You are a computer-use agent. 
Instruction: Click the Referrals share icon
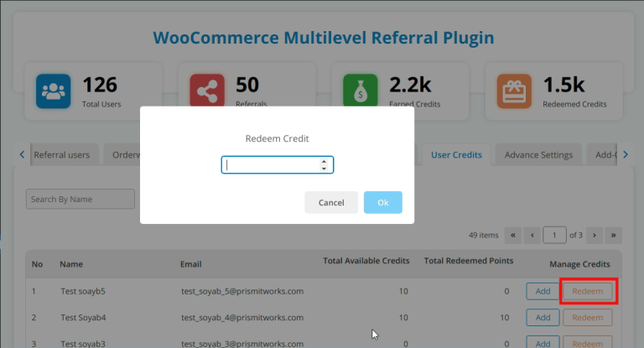(x=207, y=91)
